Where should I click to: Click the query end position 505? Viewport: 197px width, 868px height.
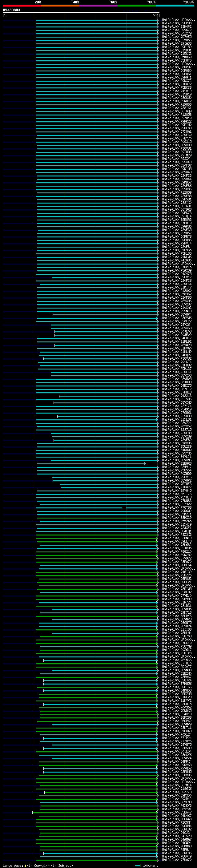pos(155,15)
